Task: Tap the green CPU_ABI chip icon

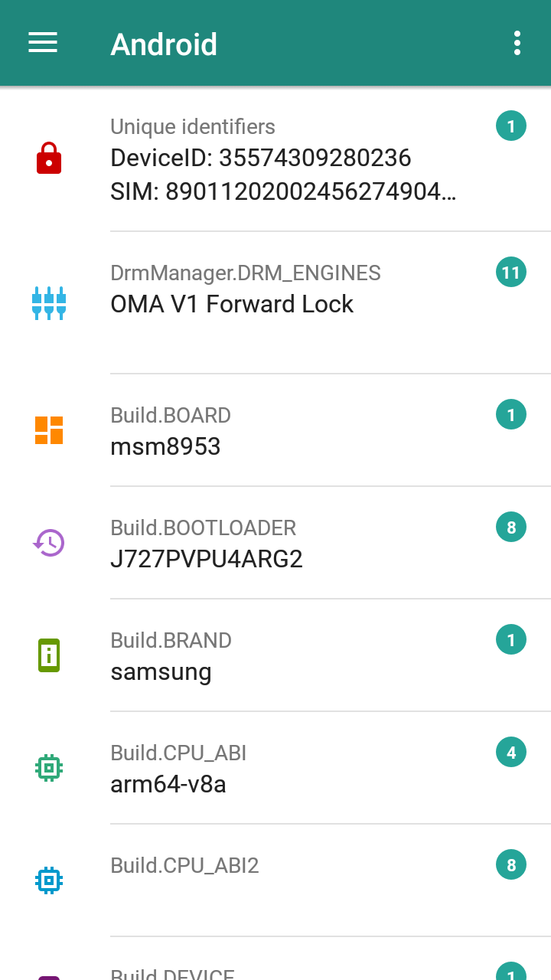Action: coord(49,768)
